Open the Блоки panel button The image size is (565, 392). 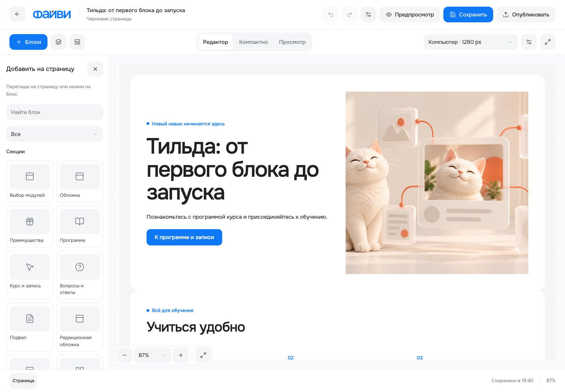point(28,42)
